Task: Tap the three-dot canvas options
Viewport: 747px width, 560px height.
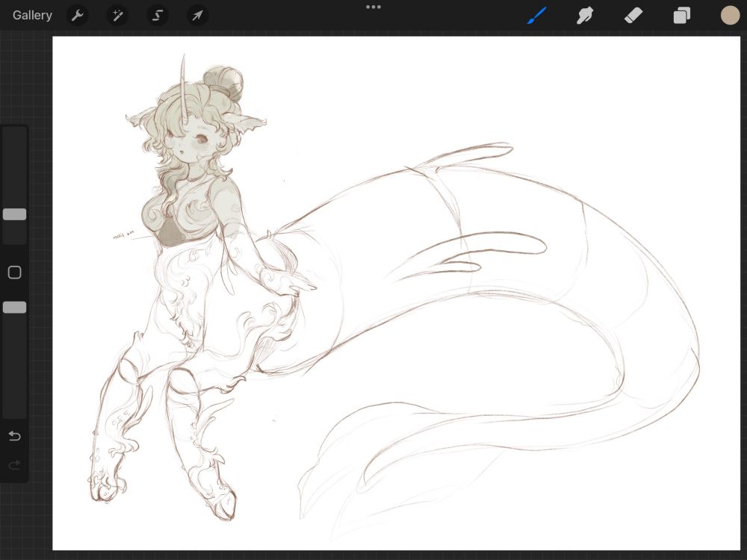Action: coord(373,7)
